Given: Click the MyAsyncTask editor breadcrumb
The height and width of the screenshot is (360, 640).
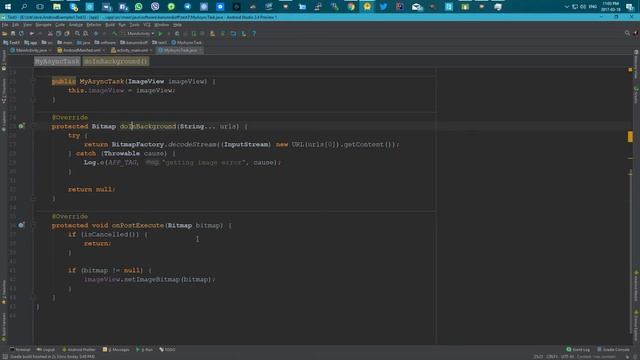Looking at the screenshot, I should [57, 61].
